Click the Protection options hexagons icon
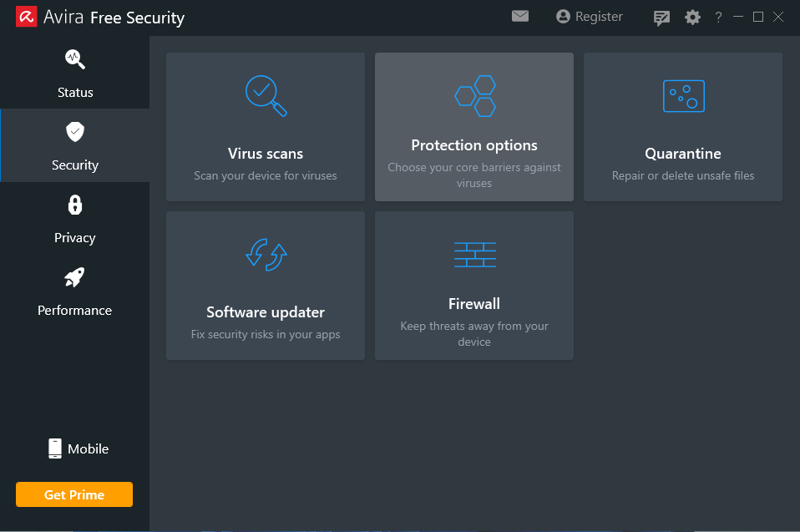 click(474, 95)
